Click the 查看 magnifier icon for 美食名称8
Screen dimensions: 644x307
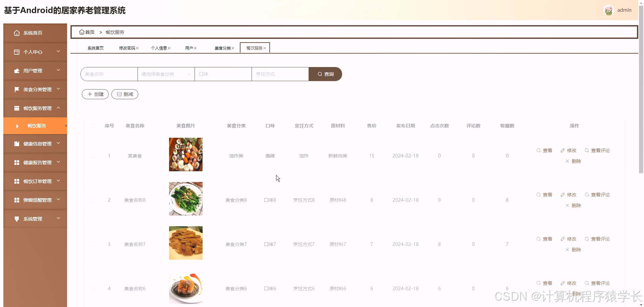(538, 195)
